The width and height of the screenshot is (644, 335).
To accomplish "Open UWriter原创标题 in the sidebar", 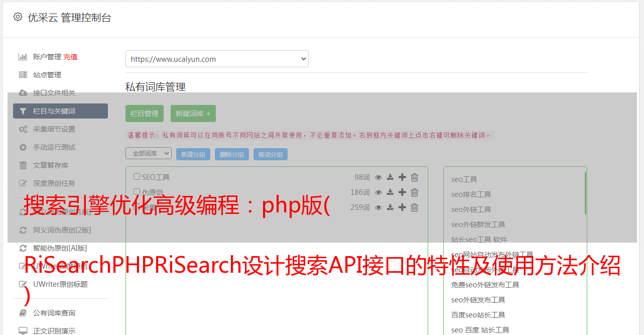I will click(x=60, y=284).
